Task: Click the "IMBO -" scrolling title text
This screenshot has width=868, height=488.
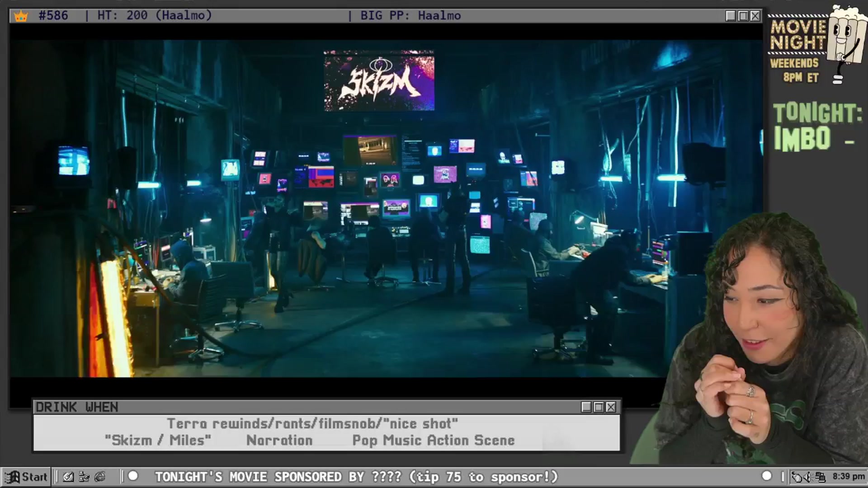Action: pyautogui.click(x=814, y=139)
